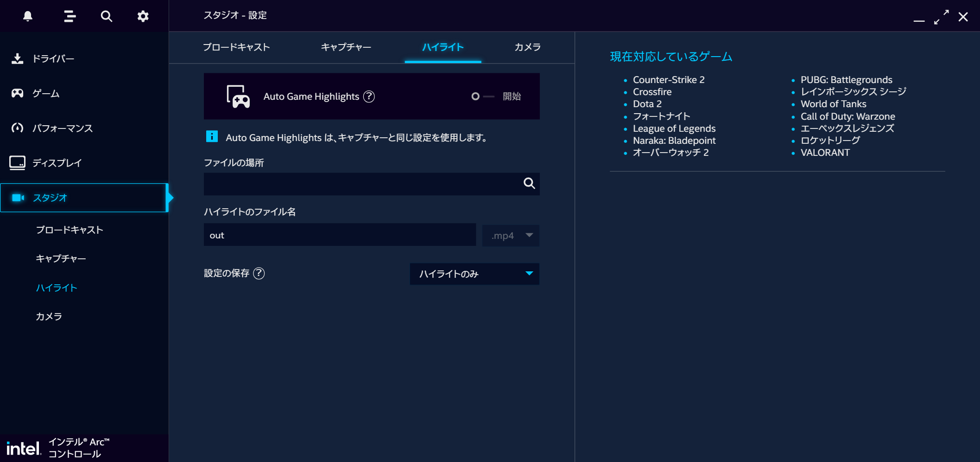The height and width of the screenshot is (462, 980).
Task: Click ロケットリーグ in the list
Action: 830,141
